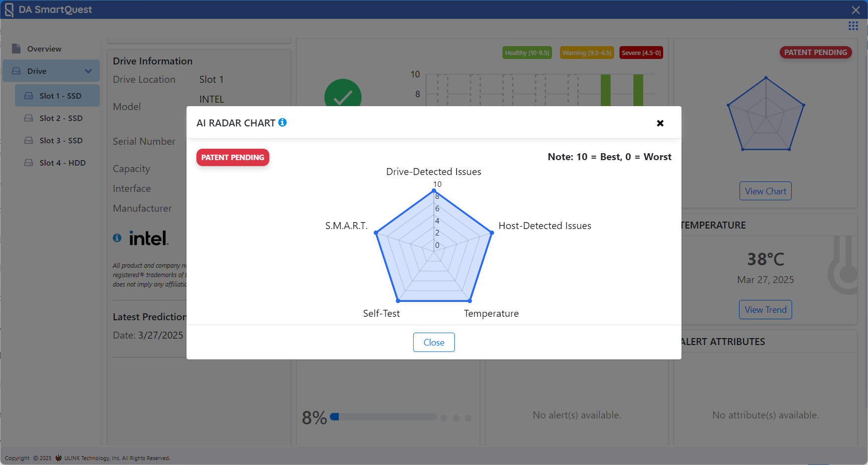Click the radar chart thumbnail pentagon
Image resolution: width=868 pixels, height=465 pixels.
click(765, 116)
